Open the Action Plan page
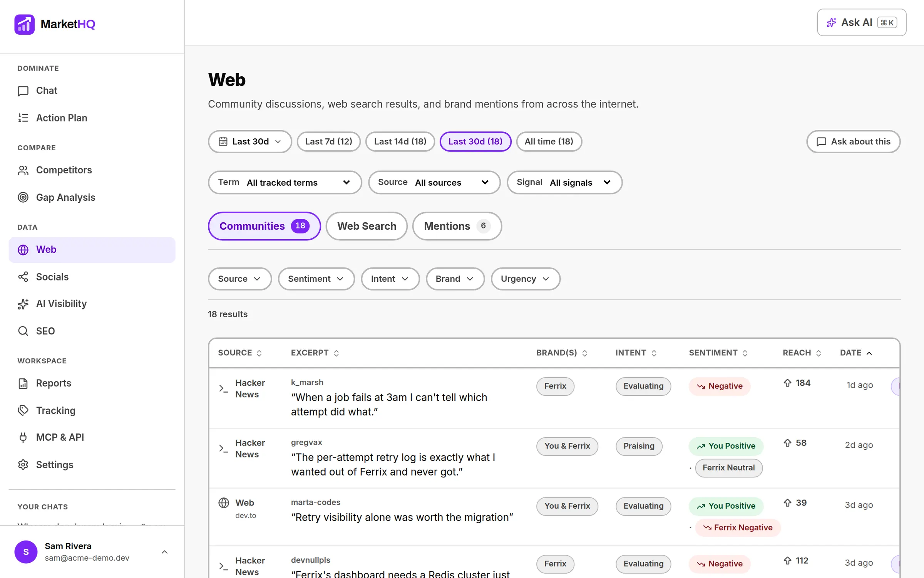The width and height of the screenshot is (924, 578). point(92,118)
